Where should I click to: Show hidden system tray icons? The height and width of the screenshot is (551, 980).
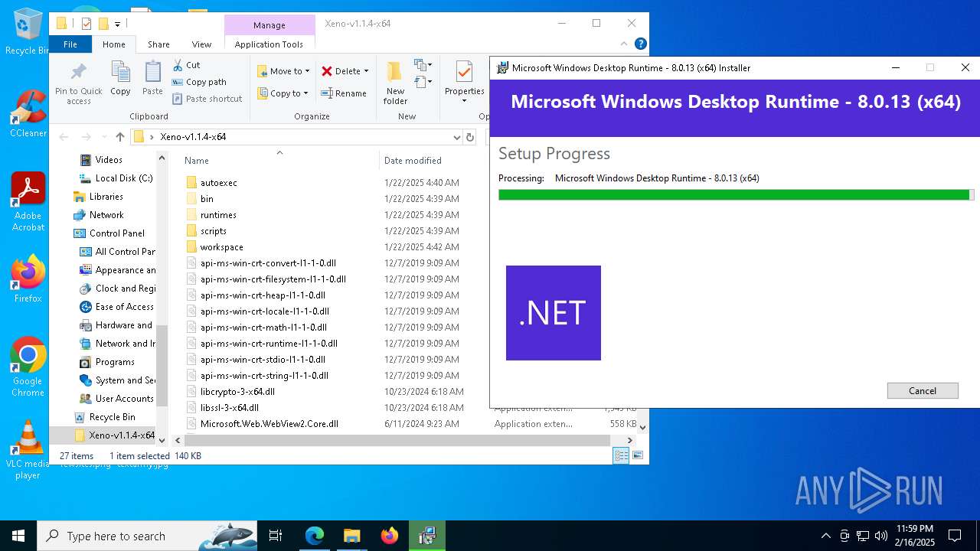pos(825,536)
